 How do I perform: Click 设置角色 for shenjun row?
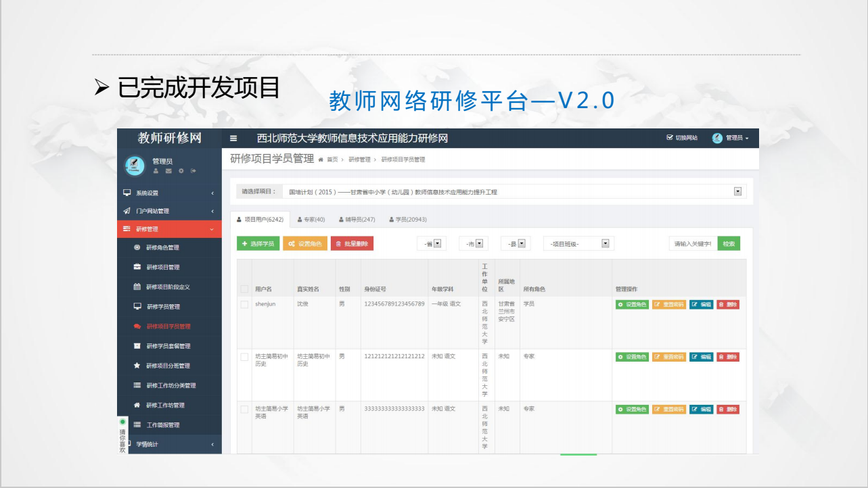click(632, 304)
